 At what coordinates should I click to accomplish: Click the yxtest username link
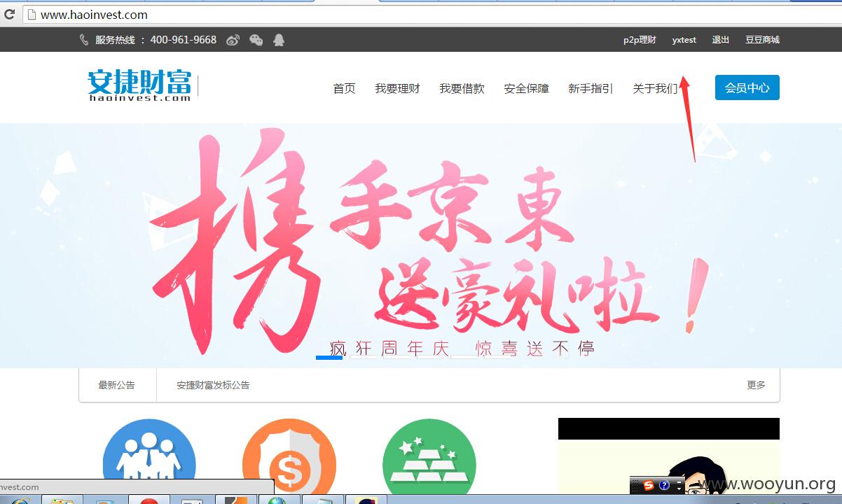pyautogui.click(x=684, y=40)
